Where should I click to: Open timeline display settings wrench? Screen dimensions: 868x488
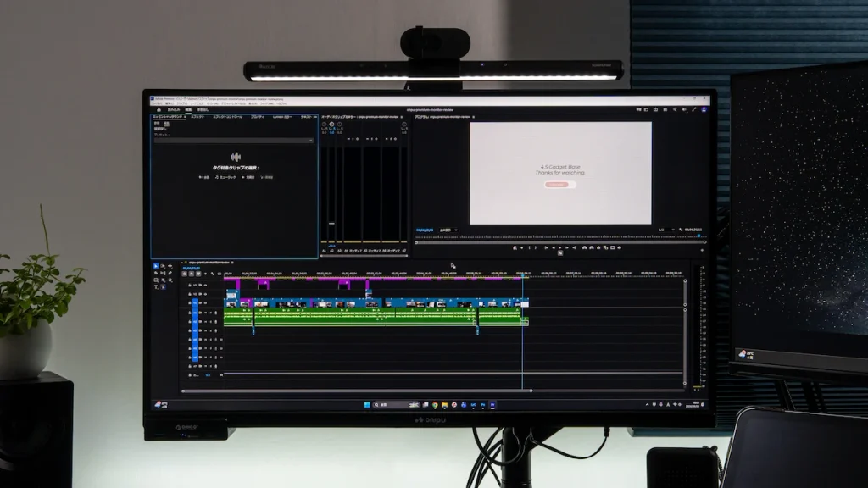(x=213, y=274)
